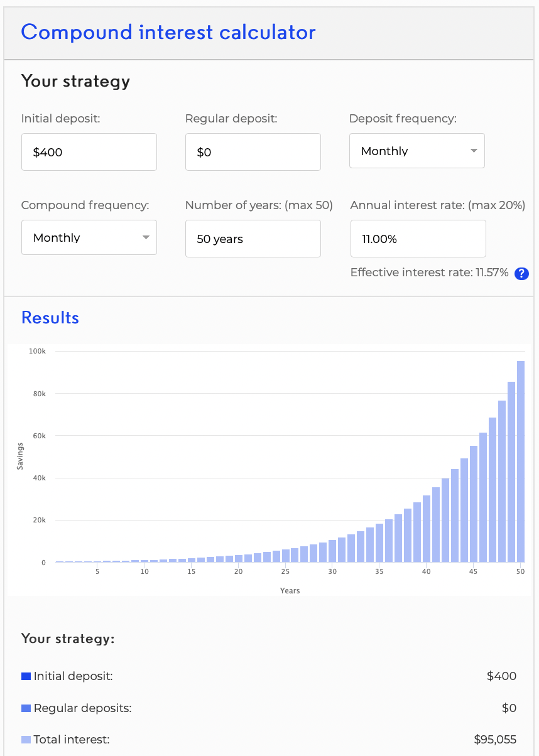Click the Deposit frequency dropdown arrow
The height and width of the screenshot is (756, 539).
click(x=474, y=151)
